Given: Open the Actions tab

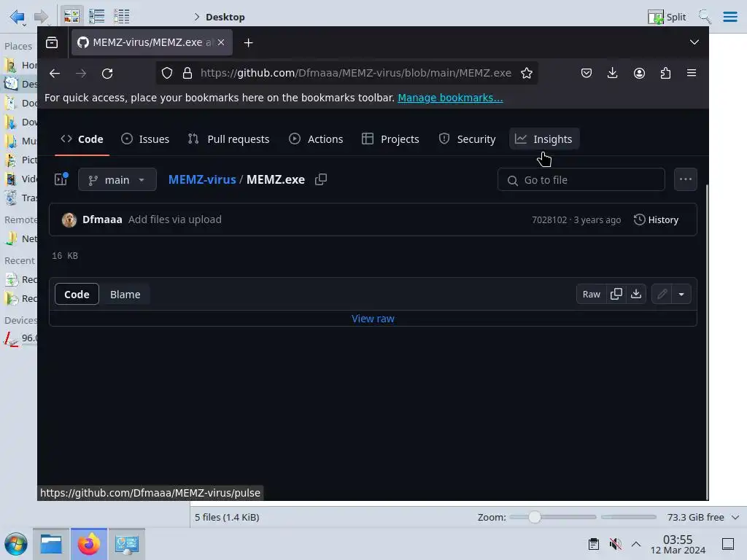Looking at the screenshot, I should (x=317, y=139).
